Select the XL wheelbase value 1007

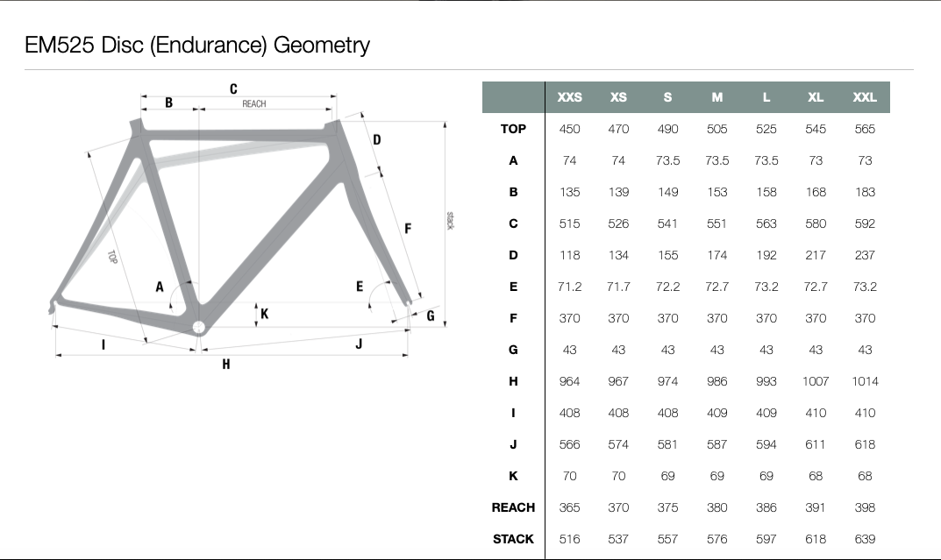tap(815, 381)
